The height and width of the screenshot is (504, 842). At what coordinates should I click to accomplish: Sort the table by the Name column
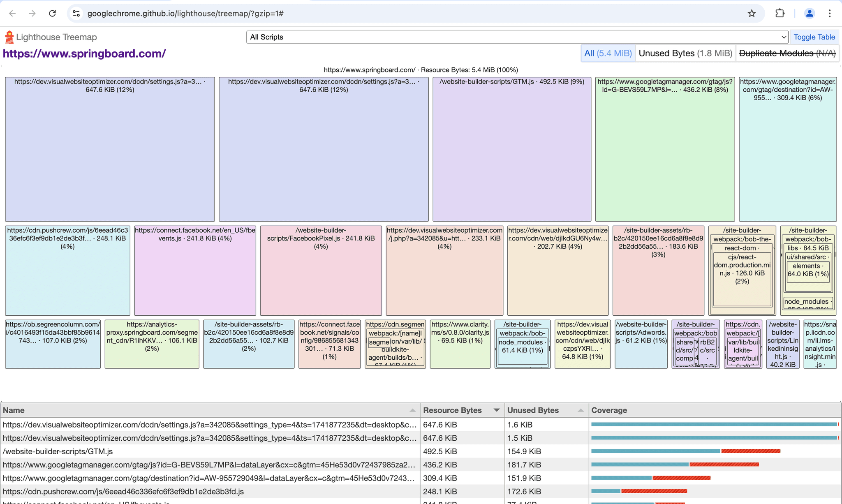(x=210, y=410)
